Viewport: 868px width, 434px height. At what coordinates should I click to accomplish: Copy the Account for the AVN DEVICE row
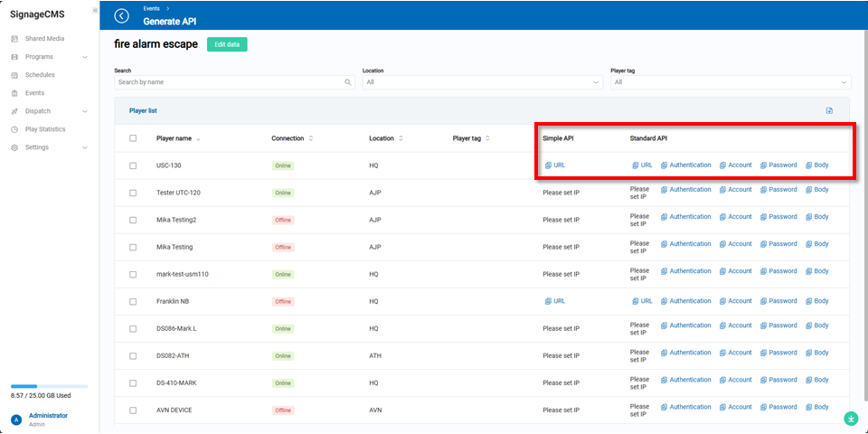pyautogui.click(x=735, y=407)
